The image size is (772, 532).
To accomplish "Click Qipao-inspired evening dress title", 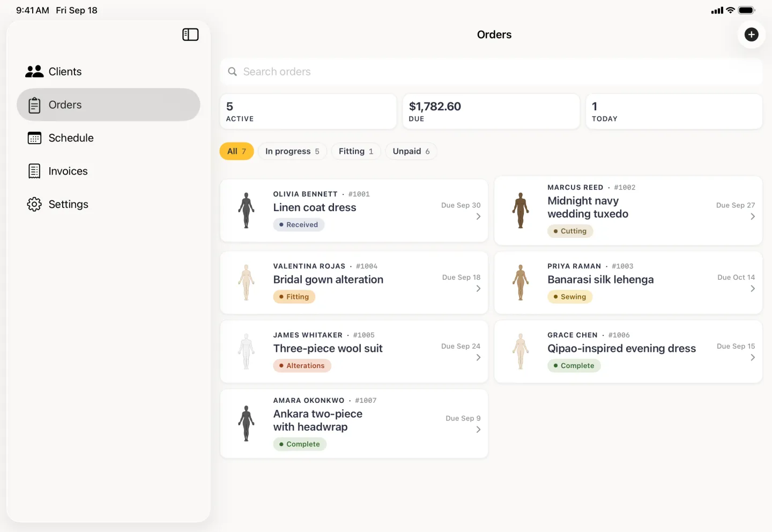I will point(622,349).
